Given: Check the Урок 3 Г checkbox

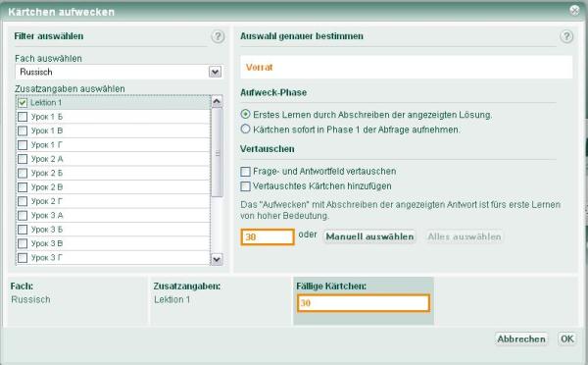Looking at the screenshot, I should [x=23, y=258].
